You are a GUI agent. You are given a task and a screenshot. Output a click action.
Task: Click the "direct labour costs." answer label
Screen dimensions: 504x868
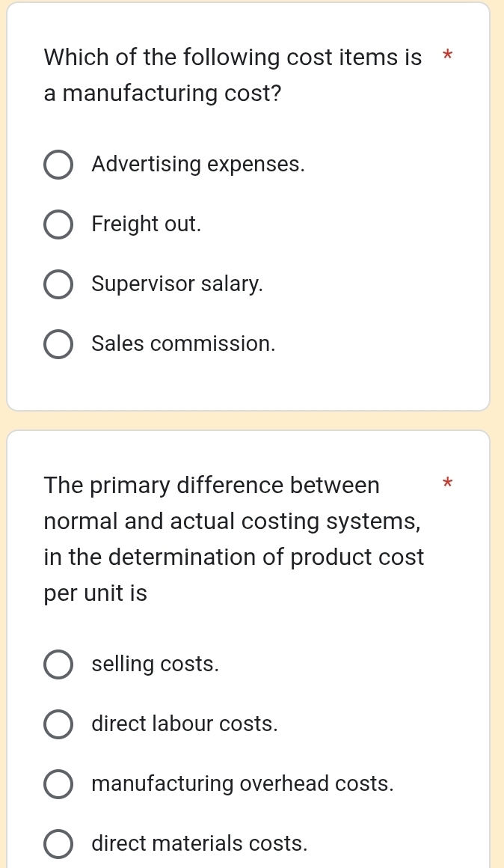(185, 724)
